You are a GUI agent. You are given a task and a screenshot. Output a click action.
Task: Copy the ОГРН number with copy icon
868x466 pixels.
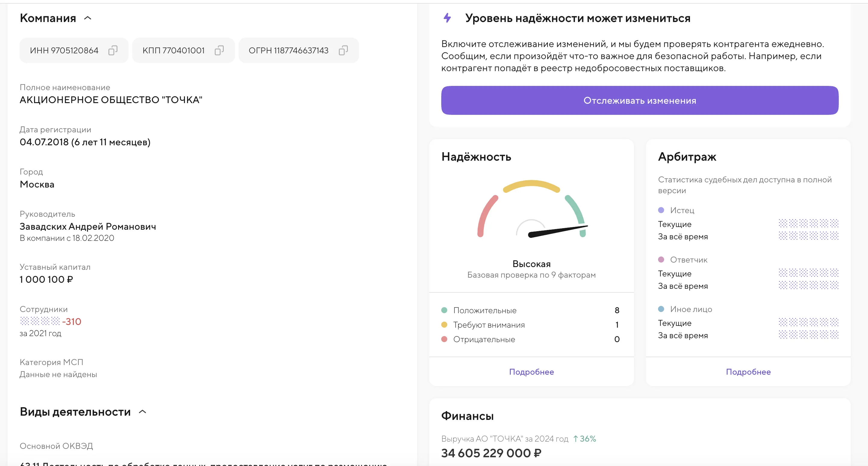[x=343, y=50]
